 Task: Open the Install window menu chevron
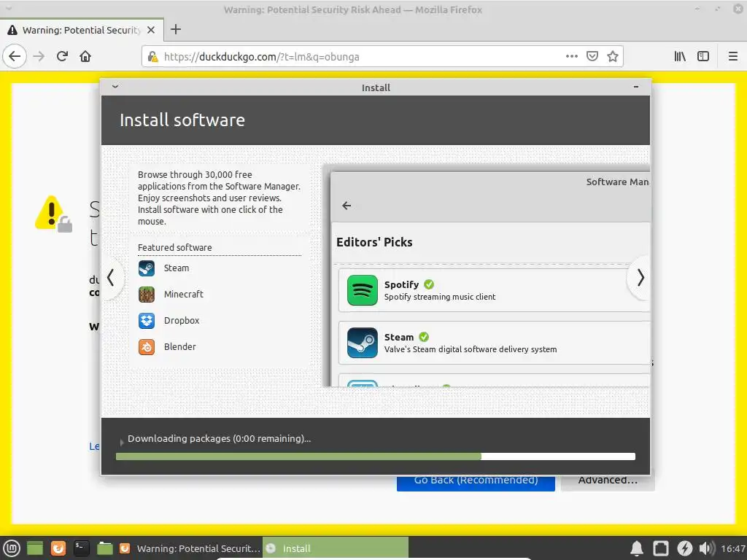pyautogui.click(x=115, y=87)
